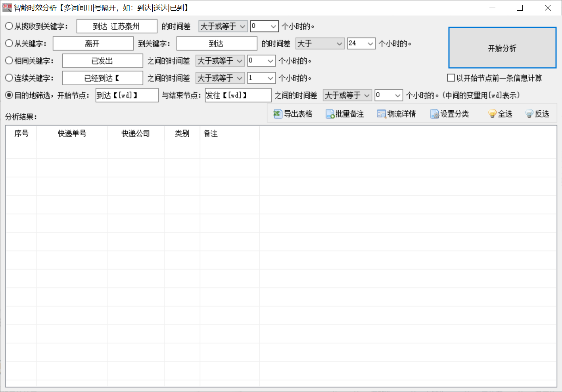Select the 目的地筛选 radio option
Viewport: 562px width, 392px height.
coord(9,95)
